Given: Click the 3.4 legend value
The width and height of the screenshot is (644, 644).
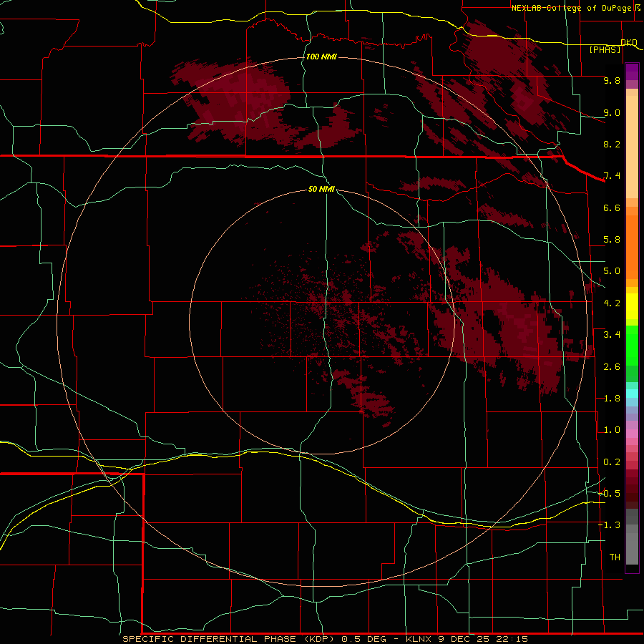Looking at the screenshot, I should pyautogui.click(x=612, y=335).
